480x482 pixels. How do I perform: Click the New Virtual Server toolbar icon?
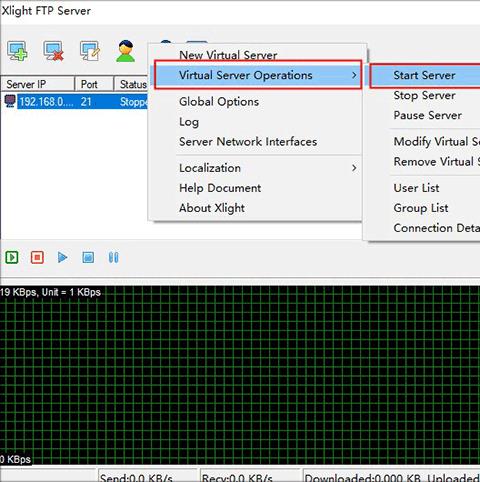(x=17, y=51)
